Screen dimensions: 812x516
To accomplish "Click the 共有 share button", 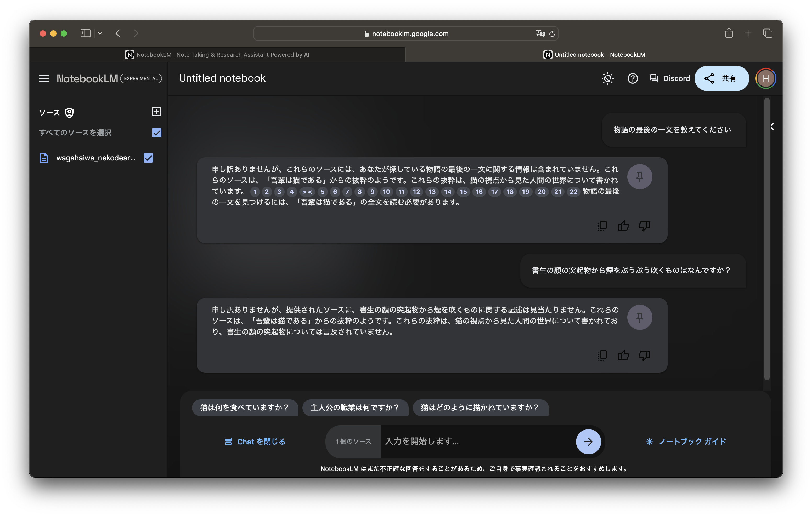I will coord(721,78).
